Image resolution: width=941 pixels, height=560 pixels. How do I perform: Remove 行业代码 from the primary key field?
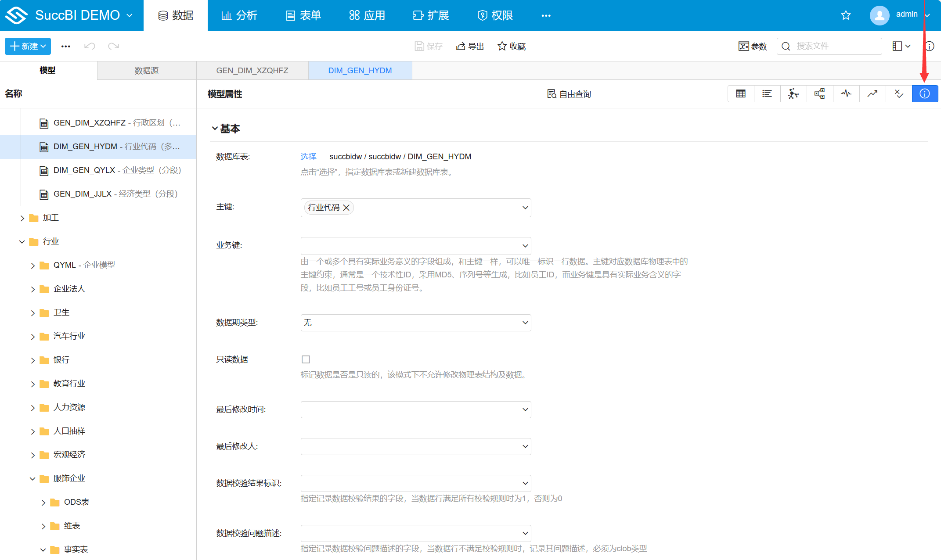pyautogui.click(x=346, y=208)
